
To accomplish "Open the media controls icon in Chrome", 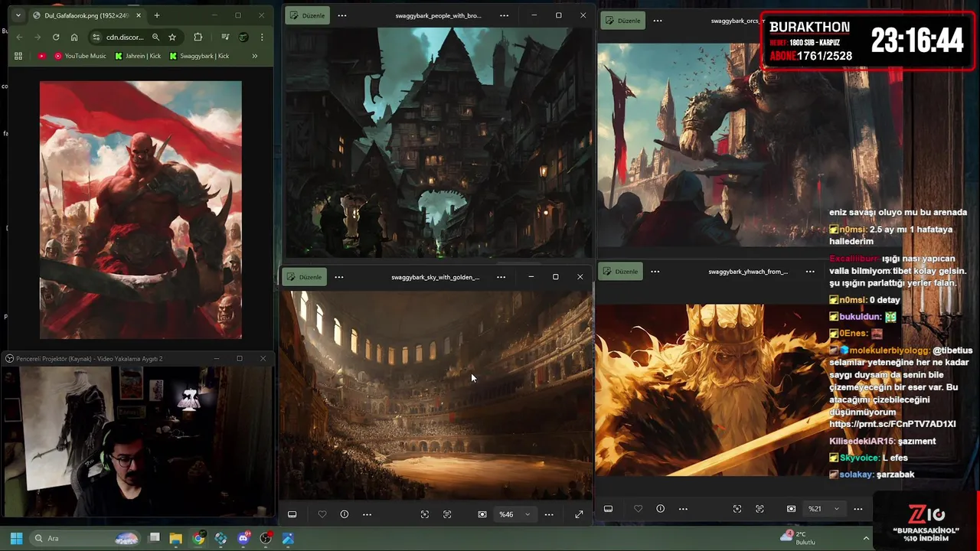I will click(x=225, y=37).
